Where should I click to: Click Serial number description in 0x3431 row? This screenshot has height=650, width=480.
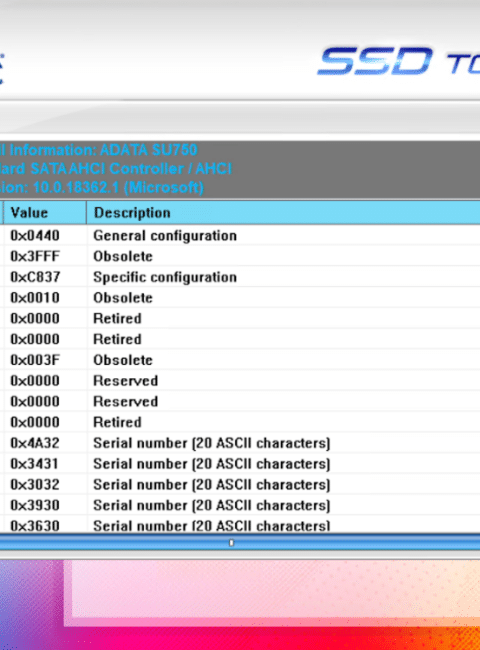[x=212, y=463]
